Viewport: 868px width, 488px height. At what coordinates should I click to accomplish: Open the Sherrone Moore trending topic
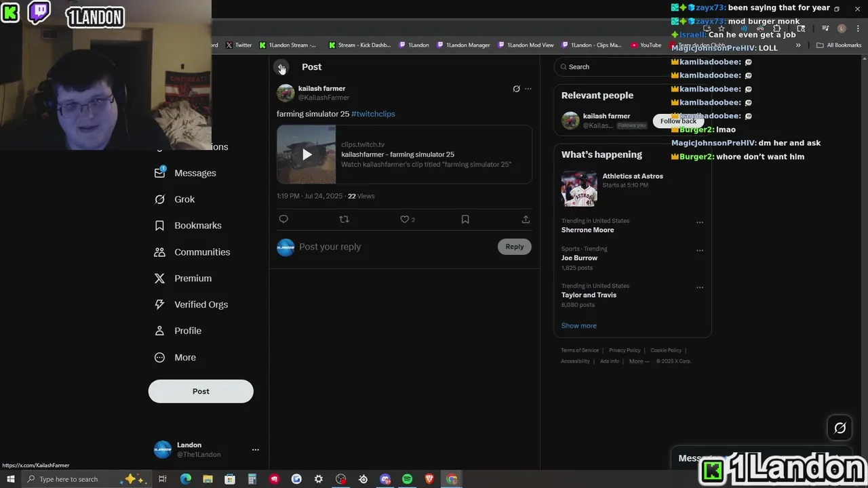tap(588, 230)
